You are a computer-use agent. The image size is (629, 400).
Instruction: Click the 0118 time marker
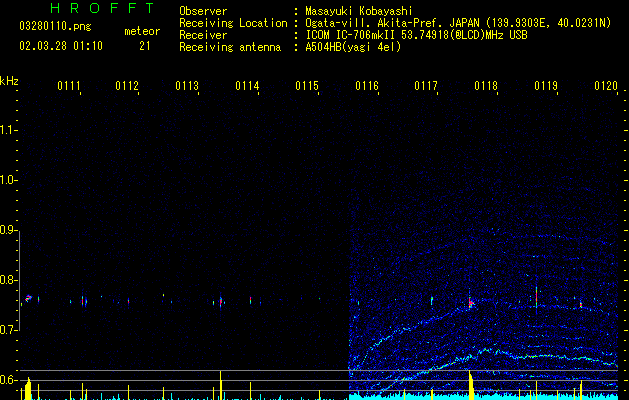point(486,86)
